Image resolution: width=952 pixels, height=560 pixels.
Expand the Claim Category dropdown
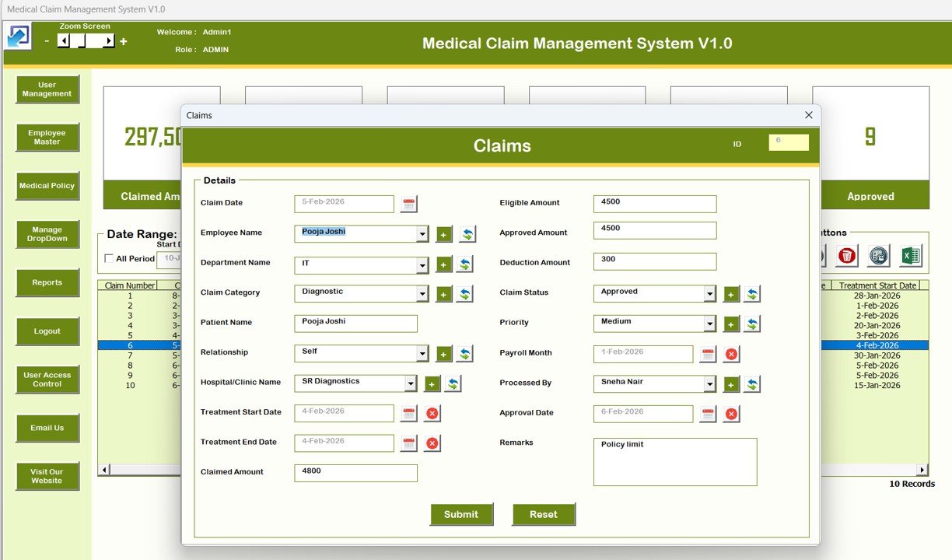(x=422, y=295)
